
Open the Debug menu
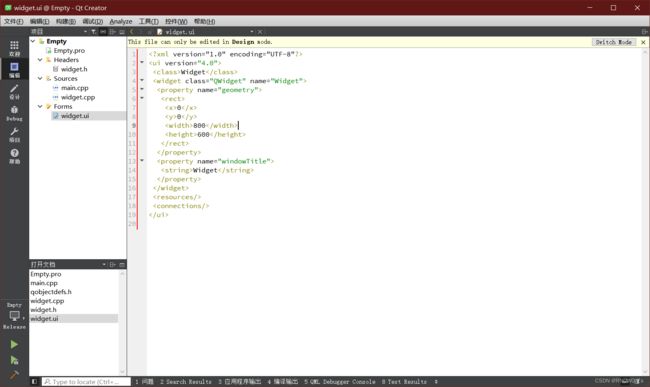[x=92, y=21]
